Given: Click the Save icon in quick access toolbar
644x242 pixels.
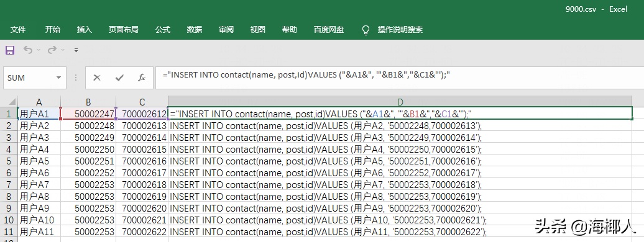Looking at the screenshot, I should tap(10, 50).
